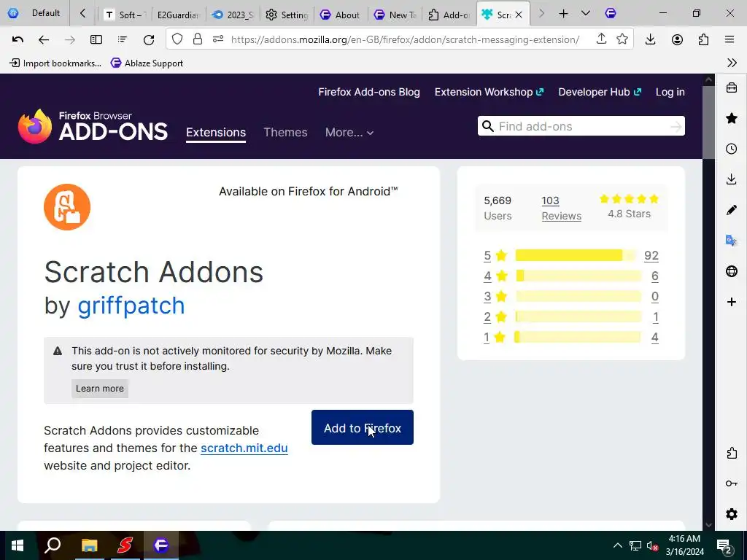Viewport: 747px width, 560px height.
Task: Switch to the E2Guardian tab
Action: click(178, 15)
